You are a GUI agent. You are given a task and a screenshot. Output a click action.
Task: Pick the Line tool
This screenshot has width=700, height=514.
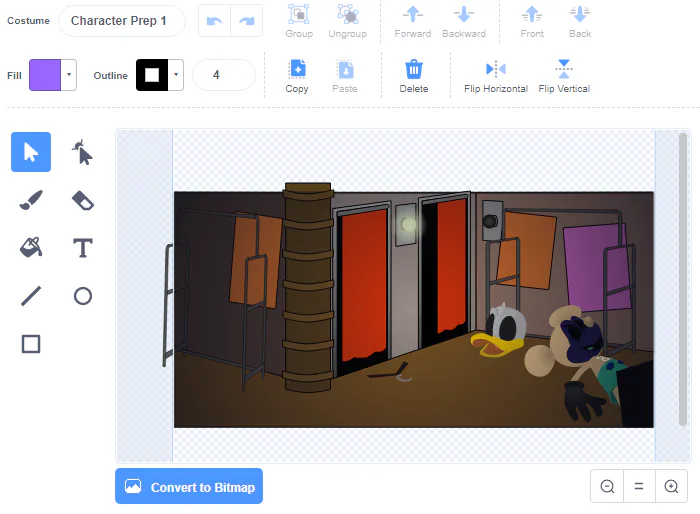pos(31,296)
